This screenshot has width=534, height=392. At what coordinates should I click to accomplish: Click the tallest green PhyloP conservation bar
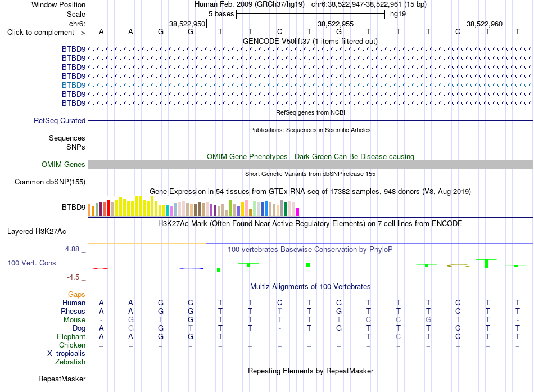point(486,263)
